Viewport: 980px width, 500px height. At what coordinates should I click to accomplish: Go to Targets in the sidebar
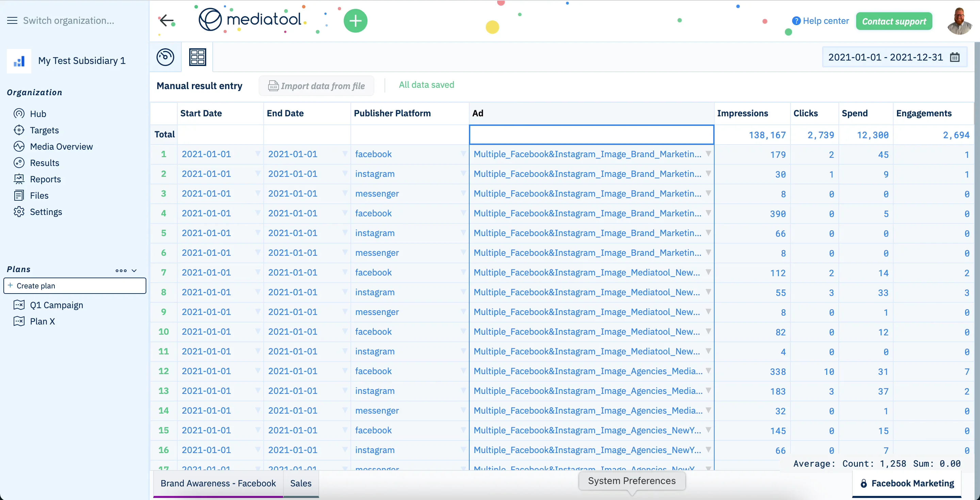pos(44,130)
